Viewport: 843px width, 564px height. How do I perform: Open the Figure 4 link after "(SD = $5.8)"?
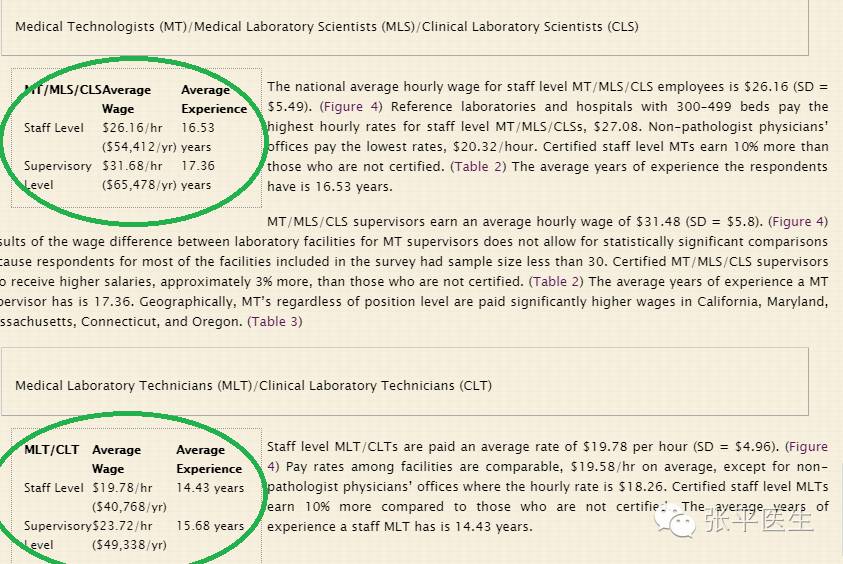(x=798, y=222)
